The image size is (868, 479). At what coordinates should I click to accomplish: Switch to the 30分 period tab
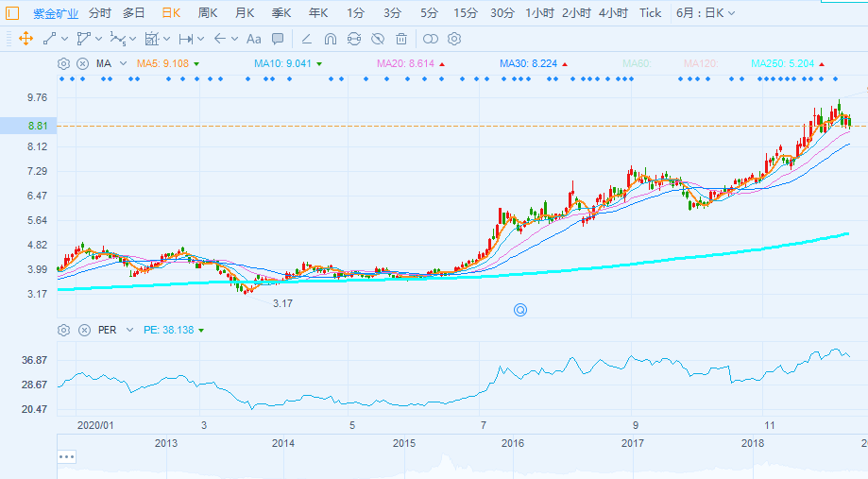click(502, 13)
